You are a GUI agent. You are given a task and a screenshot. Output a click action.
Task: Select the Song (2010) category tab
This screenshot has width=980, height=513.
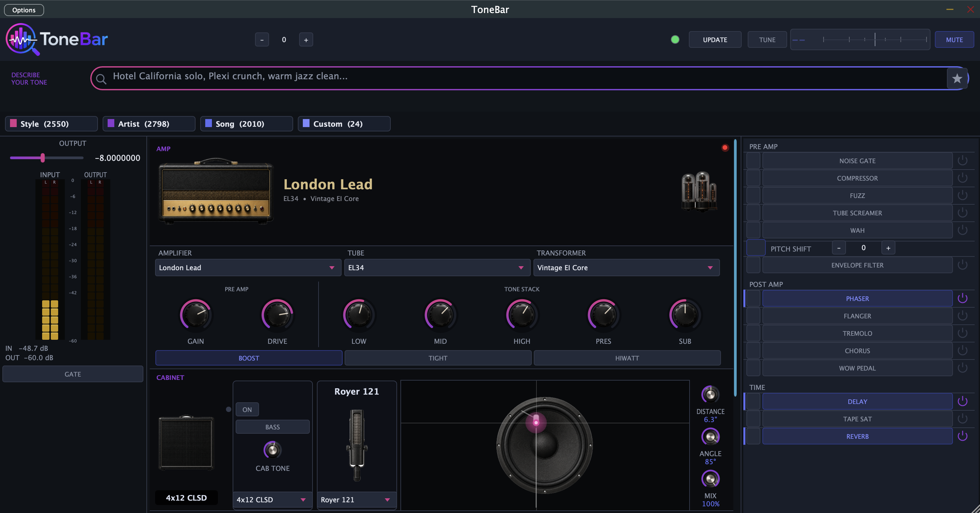[247, 124]
